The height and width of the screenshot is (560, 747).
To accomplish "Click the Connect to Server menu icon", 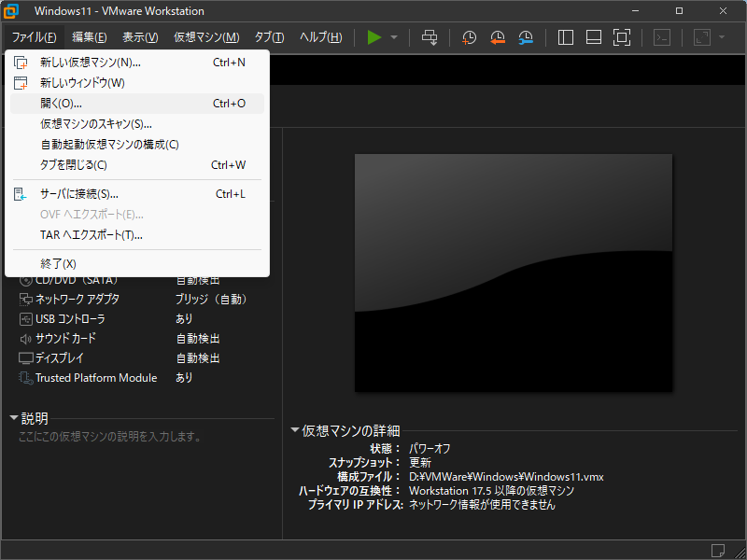I will click(x=21, y=194).
